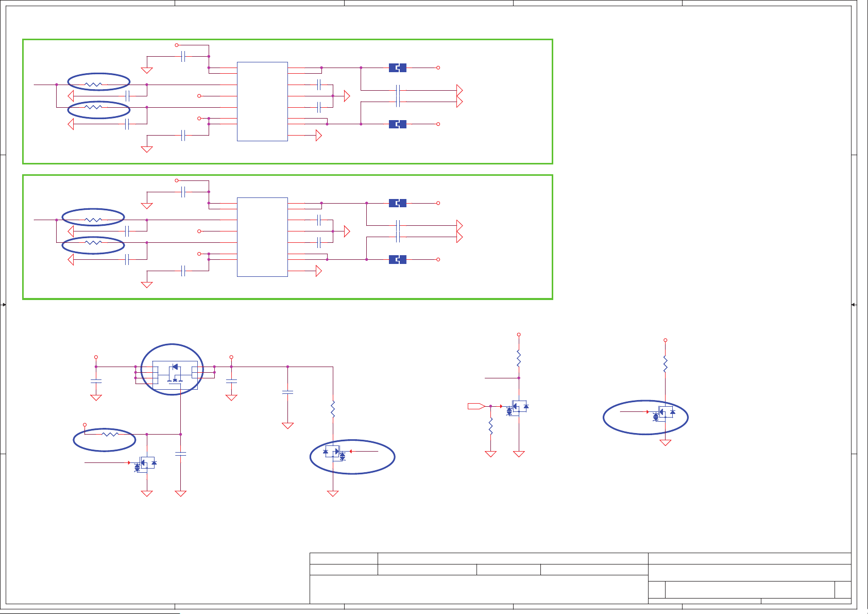Screen dimensions: 868x614
Task: Select the transistor beside the pentagon off-page connector
Action: [517, 408]
